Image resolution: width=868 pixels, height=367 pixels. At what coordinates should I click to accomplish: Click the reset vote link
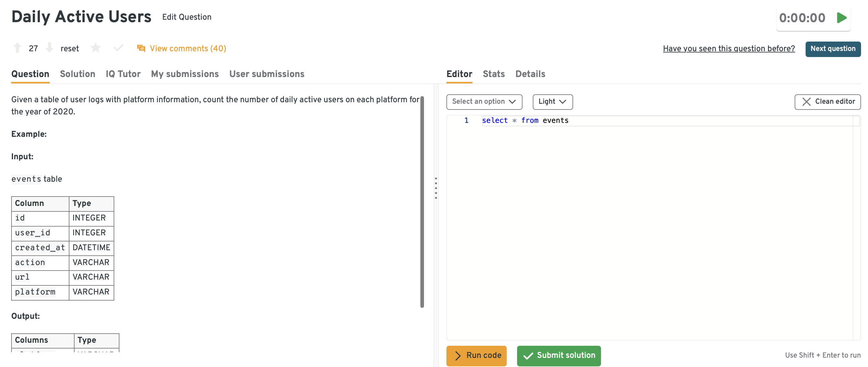pos(70,49)
